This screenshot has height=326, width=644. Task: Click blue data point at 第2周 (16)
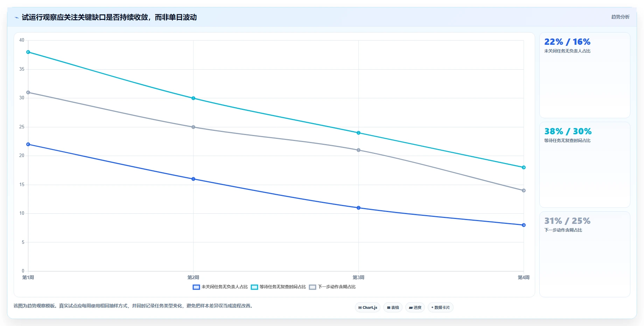click(x=193, y=179)
